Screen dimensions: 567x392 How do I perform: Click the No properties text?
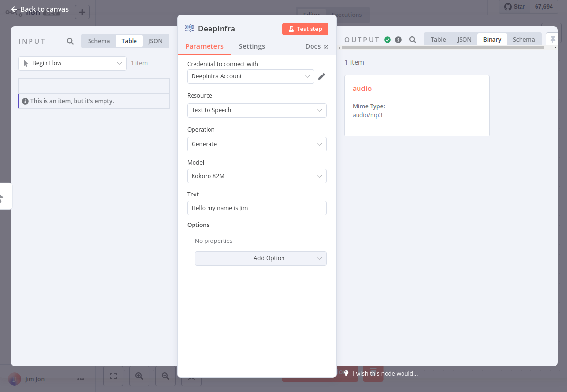pyautogui.click(x=214, y=241)
